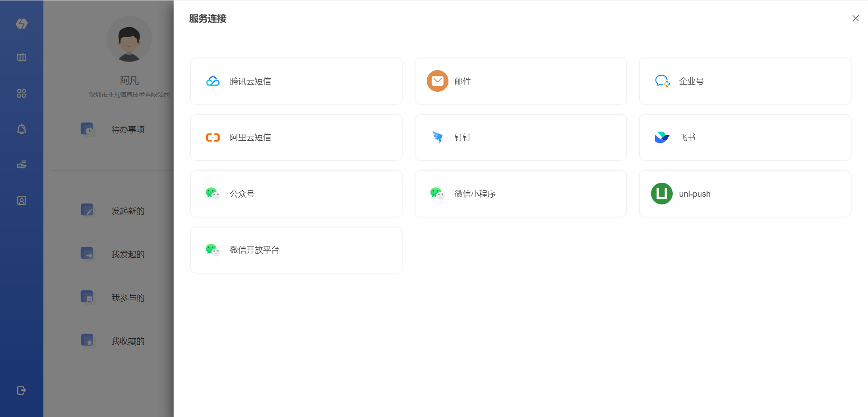
Task: Open the apps grid sidebar icon
Action: (22, 93)
